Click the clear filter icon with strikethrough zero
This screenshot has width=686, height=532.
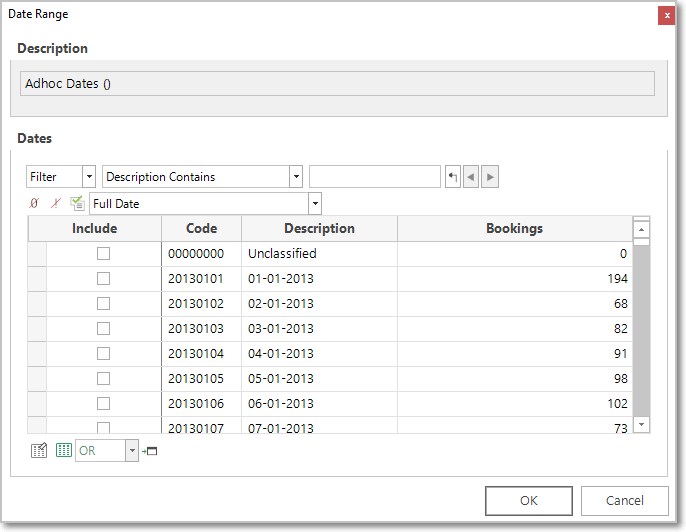(x=34, y=203)
